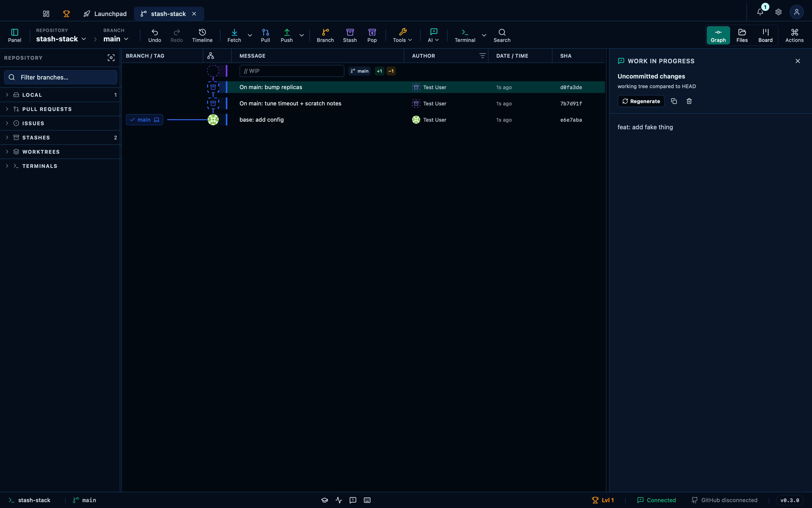Close the stash-stack tab
Viewport: 812px width, 508px height.
tap(194, 13)
